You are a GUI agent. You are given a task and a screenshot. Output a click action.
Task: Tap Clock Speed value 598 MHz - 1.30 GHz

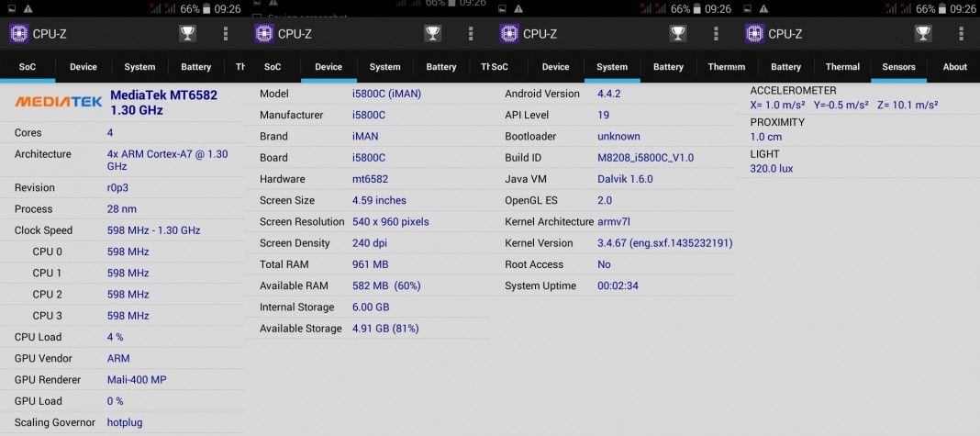(x=154, y=230)
